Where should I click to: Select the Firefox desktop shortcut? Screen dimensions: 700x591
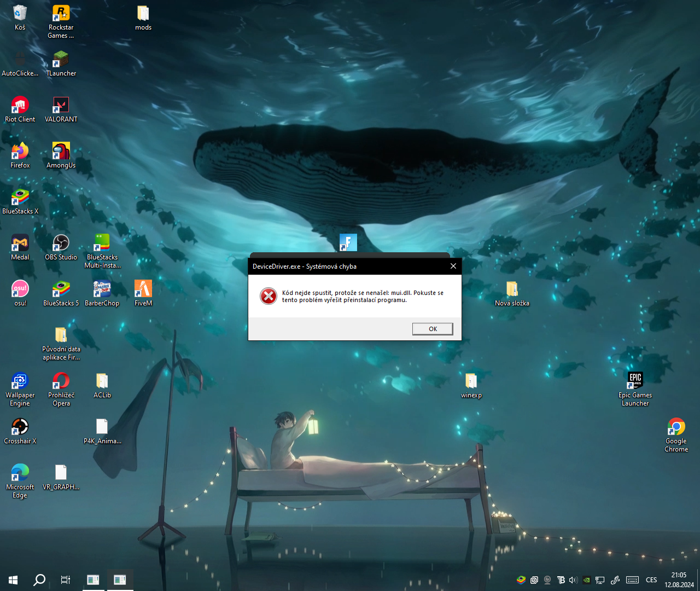[x=20, y=155]
